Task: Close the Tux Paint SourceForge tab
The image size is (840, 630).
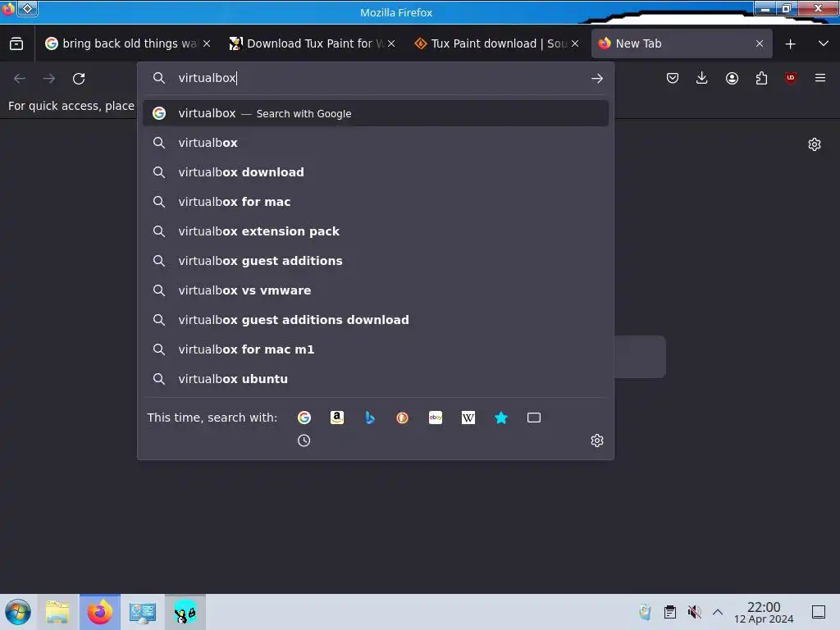Action: pos(575,44)
